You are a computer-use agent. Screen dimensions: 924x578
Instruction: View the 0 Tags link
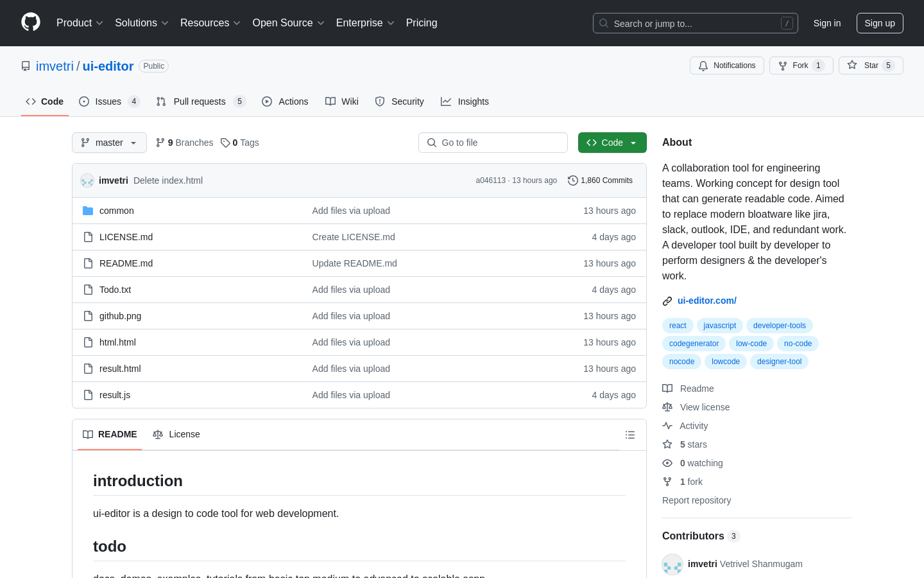239,143
